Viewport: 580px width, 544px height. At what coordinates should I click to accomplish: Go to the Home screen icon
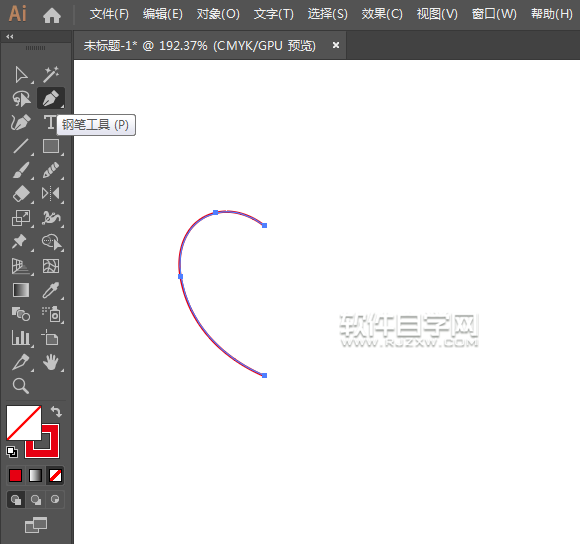52,15
